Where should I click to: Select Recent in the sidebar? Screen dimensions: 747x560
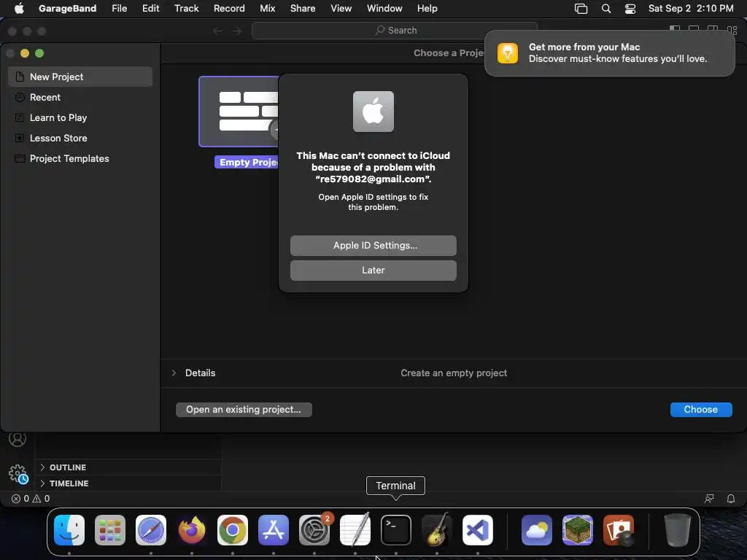(80, 97)
